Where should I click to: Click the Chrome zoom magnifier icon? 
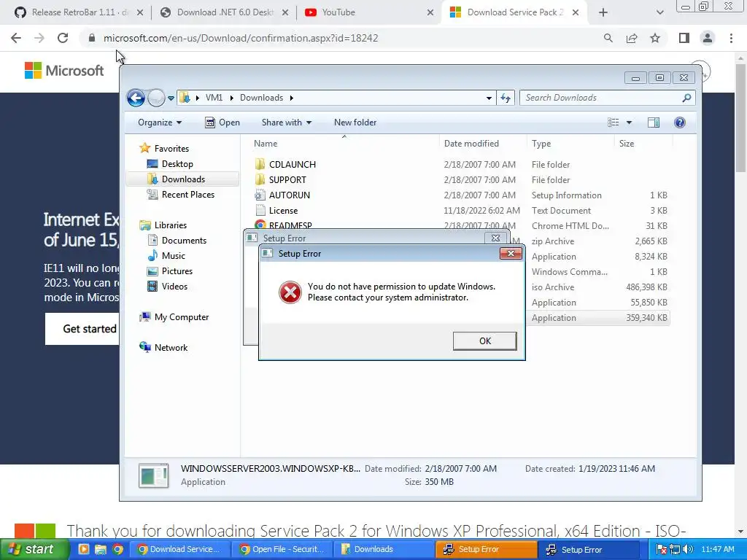tap(608, 38)
